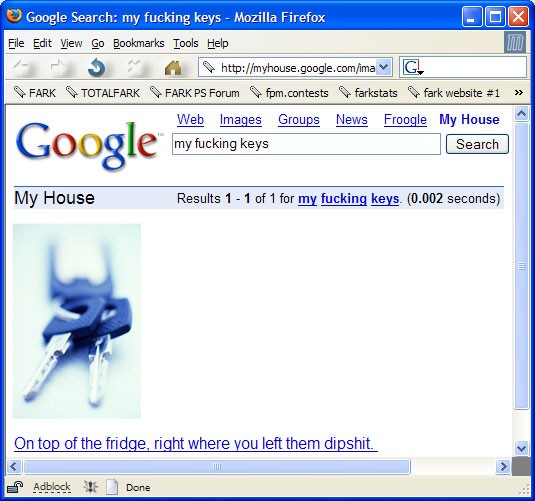Switch to the Froogle search link
The width and height of the screenshot is (535, 501).
coord(405,120)
